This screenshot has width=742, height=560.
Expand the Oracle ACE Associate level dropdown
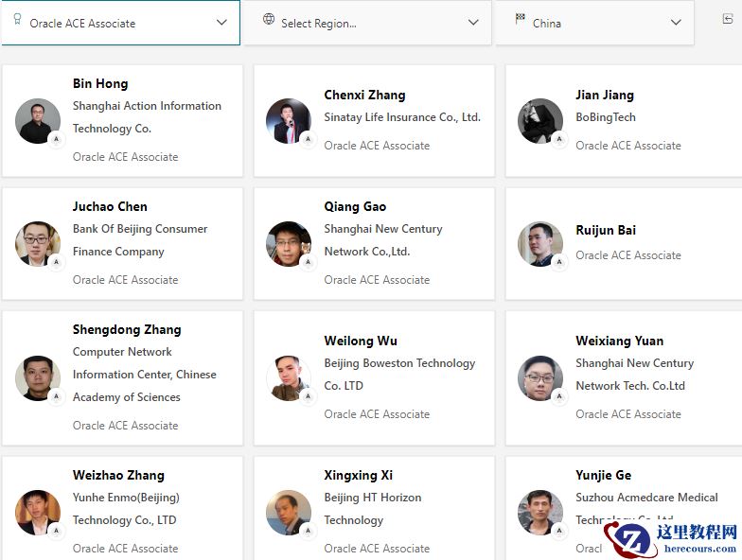221,23
